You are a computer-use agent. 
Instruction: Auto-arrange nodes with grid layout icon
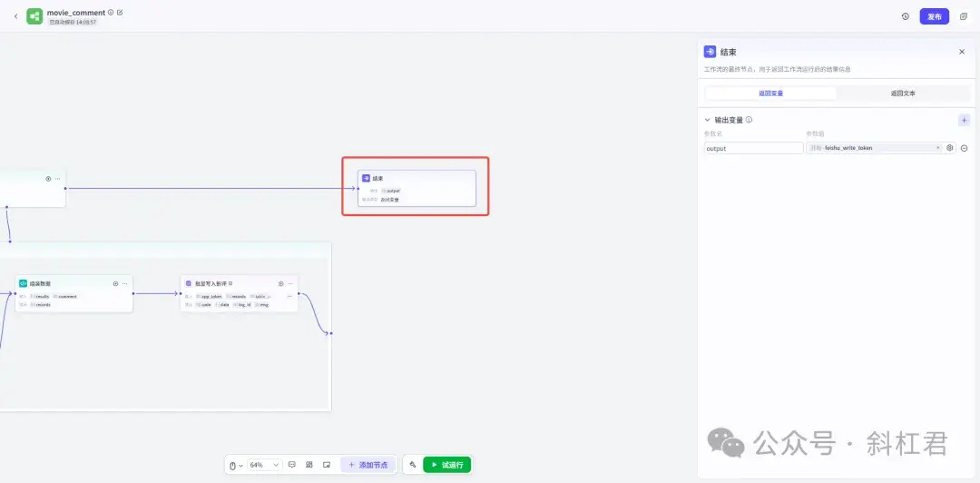coord(309,465)
